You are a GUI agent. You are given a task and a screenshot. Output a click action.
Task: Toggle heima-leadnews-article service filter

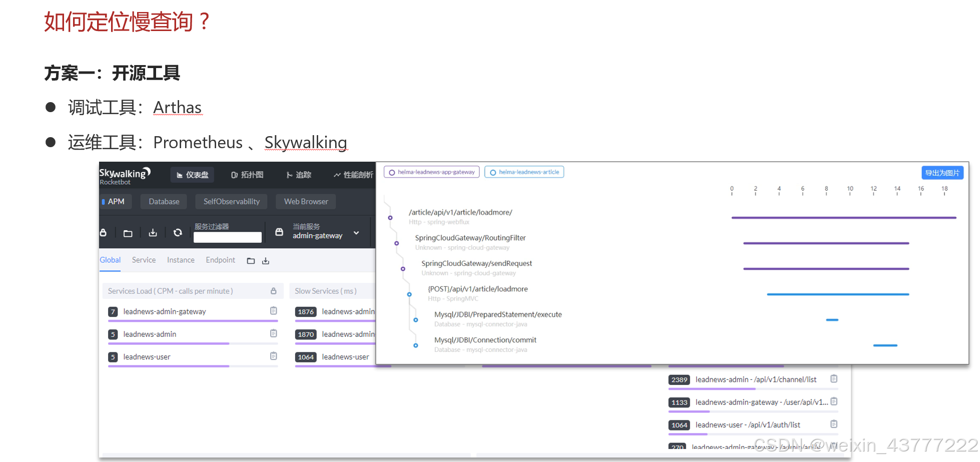(x=524, y=172)
